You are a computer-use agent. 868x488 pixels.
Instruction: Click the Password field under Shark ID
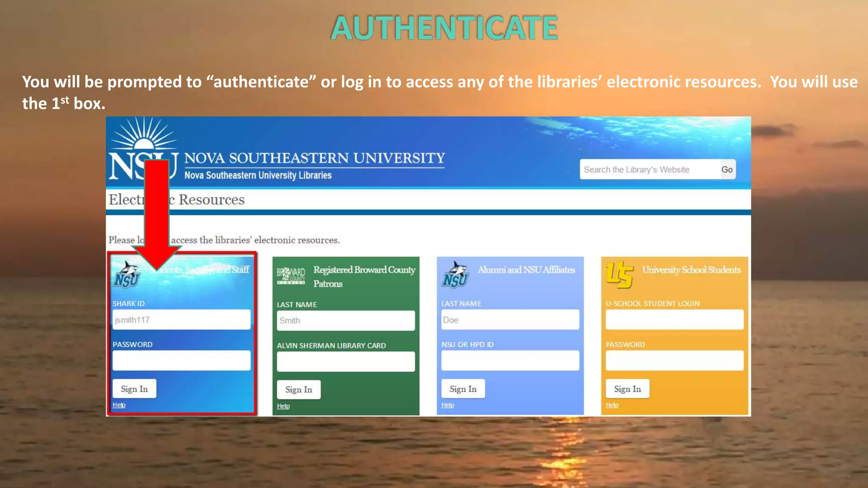(x=181, y=360)
